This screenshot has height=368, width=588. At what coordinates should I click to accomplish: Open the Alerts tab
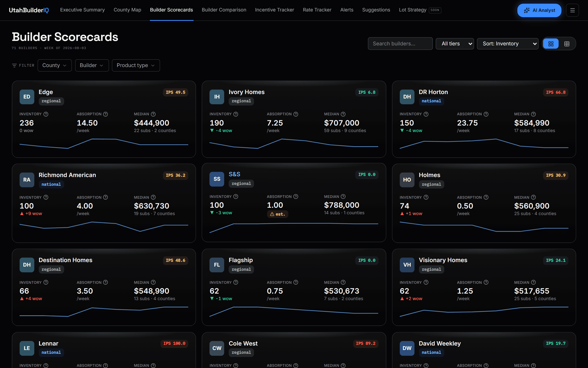[347, 10]
